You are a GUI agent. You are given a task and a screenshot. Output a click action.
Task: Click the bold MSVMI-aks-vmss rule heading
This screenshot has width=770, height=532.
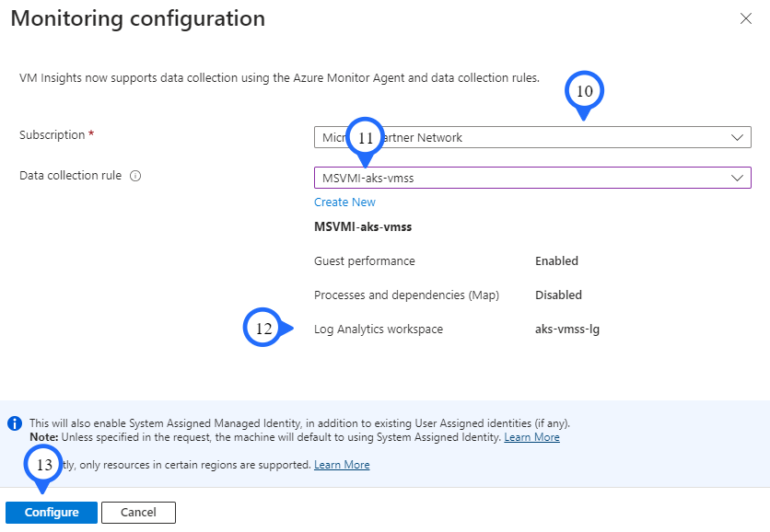(360, 226)
